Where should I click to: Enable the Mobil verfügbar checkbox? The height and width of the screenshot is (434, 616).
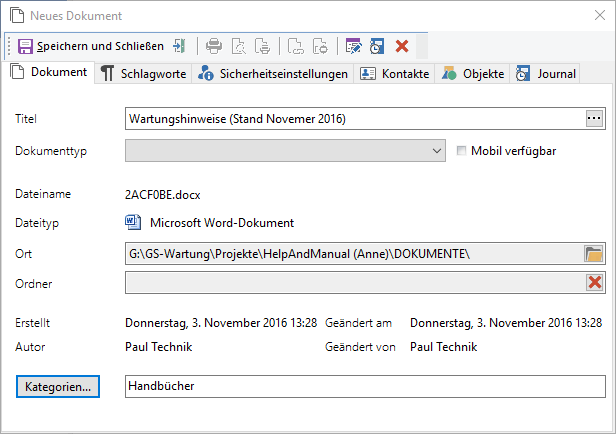[462, 151]
